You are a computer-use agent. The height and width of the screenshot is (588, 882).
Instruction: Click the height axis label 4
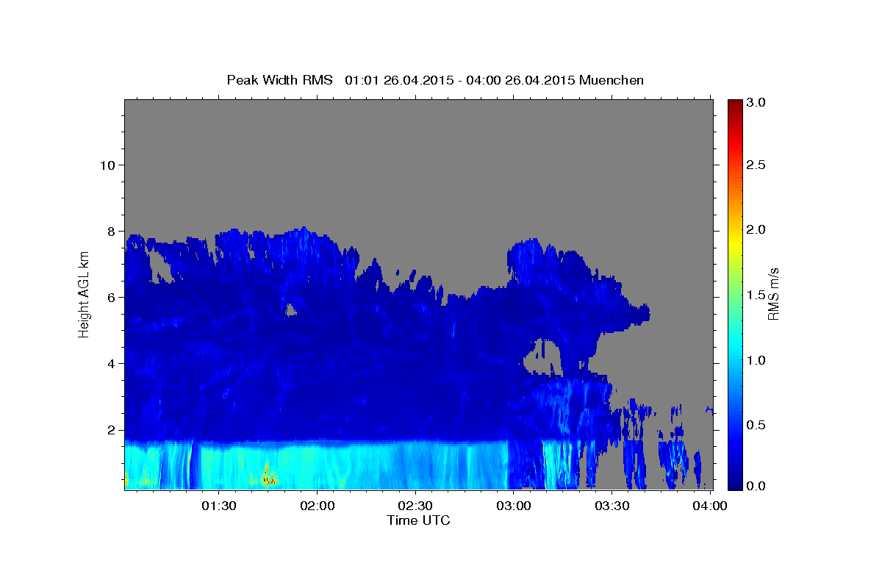pos(111,363)
